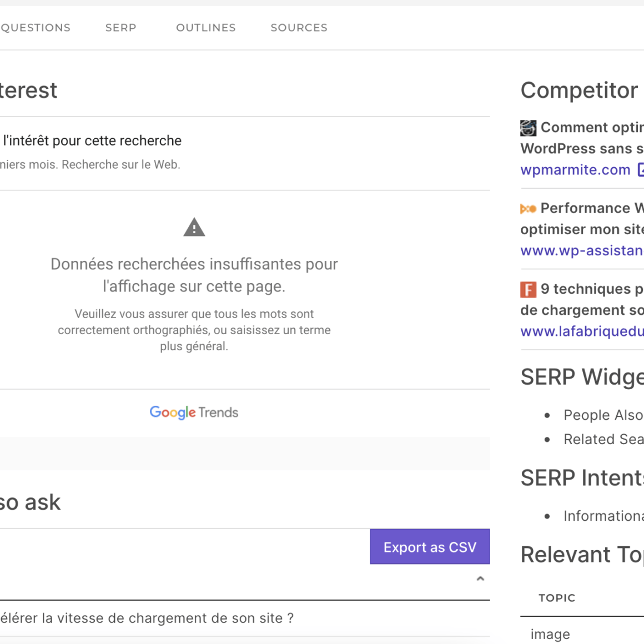Click the Google Trends logo

pos(194,412)
